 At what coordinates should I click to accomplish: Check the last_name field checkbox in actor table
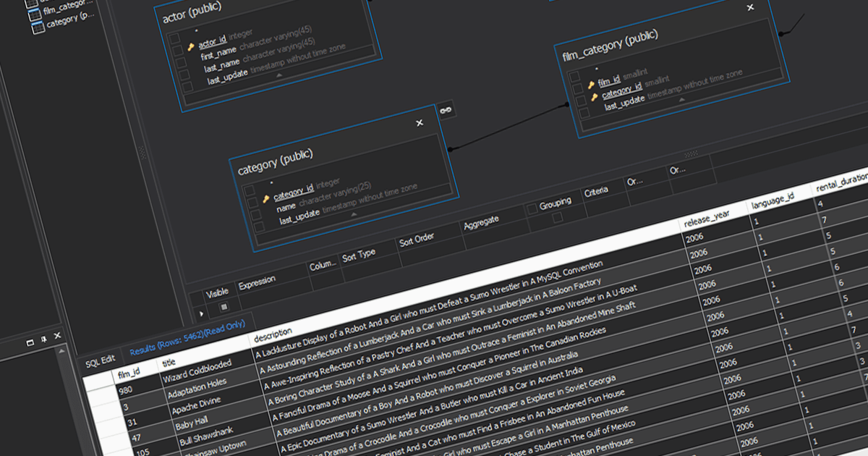click(184, 74)
